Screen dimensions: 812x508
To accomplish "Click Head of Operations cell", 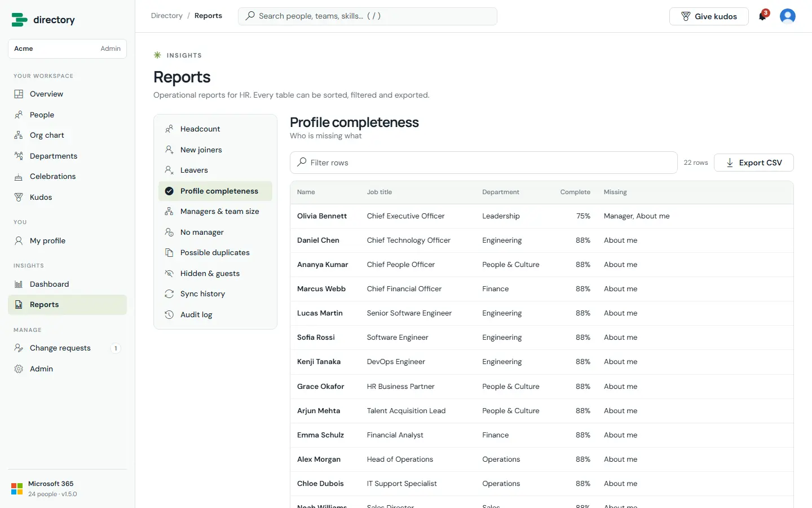I will pos(400,459).
